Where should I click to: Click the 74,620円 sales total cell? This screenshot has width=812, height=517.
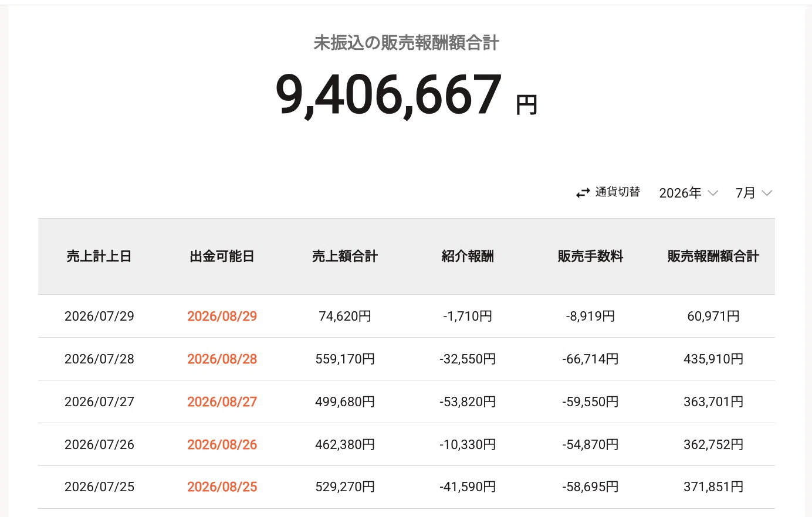[345, 316]
